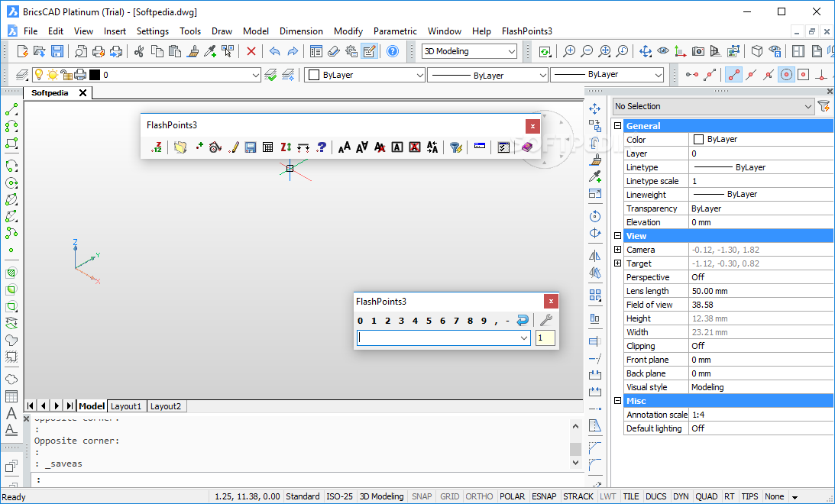Click the 3D Modeling status bar entry

tap(382, 496)
